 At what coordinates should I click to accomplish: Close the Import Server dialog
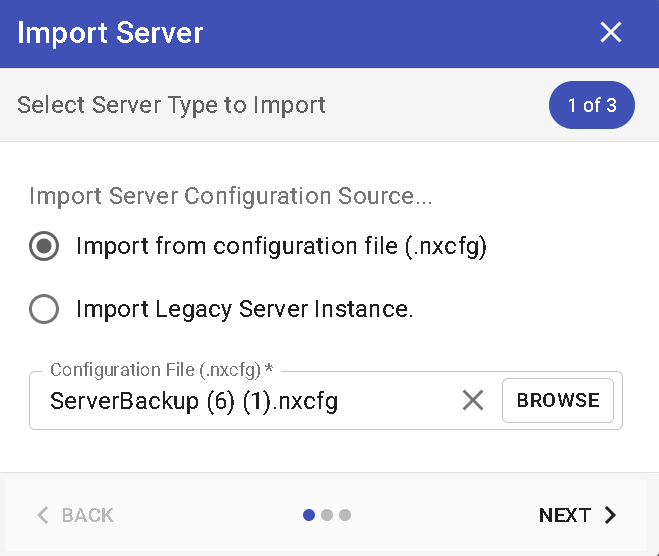click(610, 33)
